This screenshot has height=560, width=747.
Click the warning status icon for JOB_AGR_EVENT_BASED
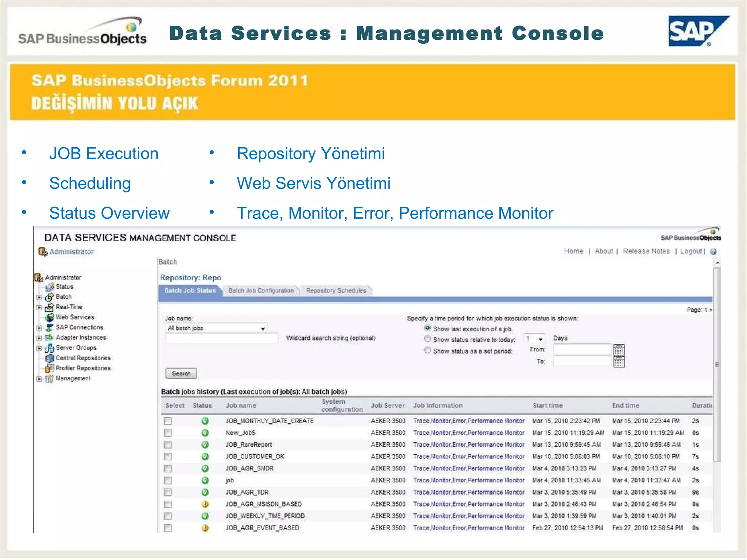point(205,528)
